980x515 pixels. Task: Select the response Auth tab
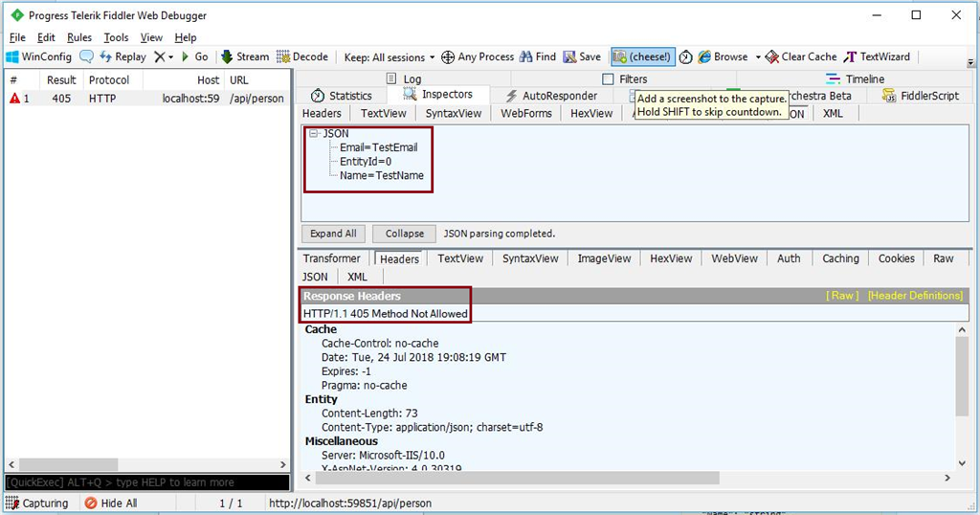(x=789, y=258)
